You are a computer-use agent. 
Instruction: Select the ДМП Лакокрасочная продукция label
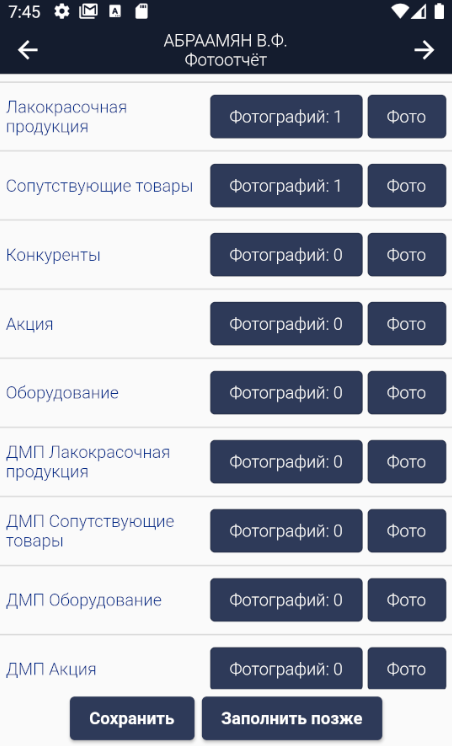pos(88,461)
